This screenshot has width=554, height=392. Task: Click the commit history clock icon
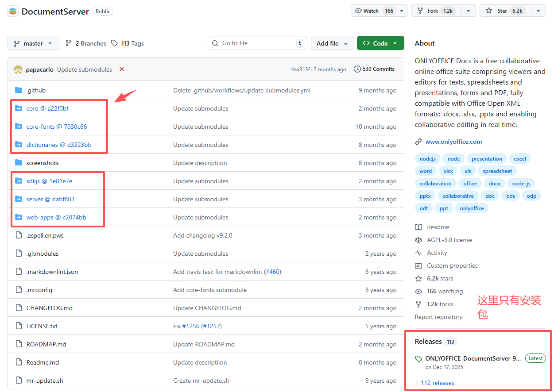(x=357, y=69)
